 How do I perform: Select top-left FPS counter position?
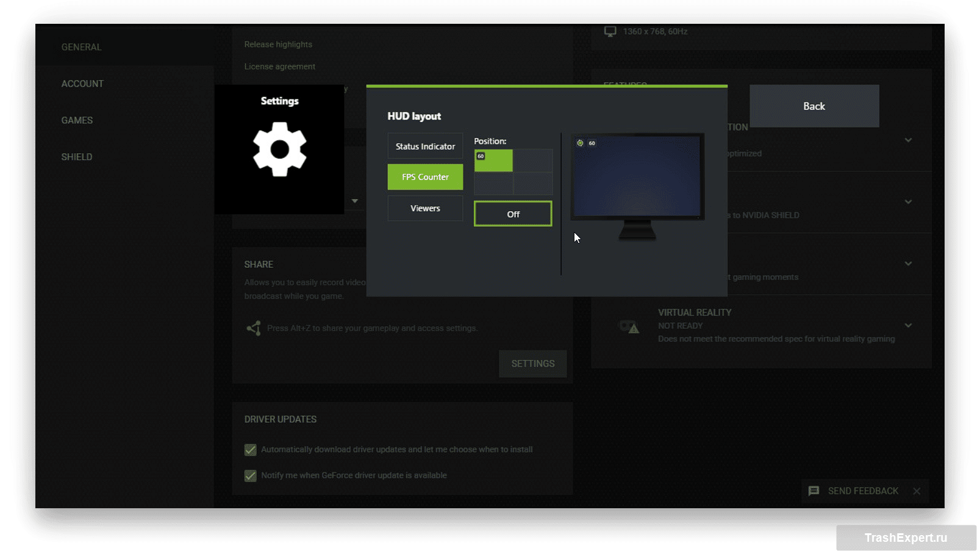pos(493,160)
